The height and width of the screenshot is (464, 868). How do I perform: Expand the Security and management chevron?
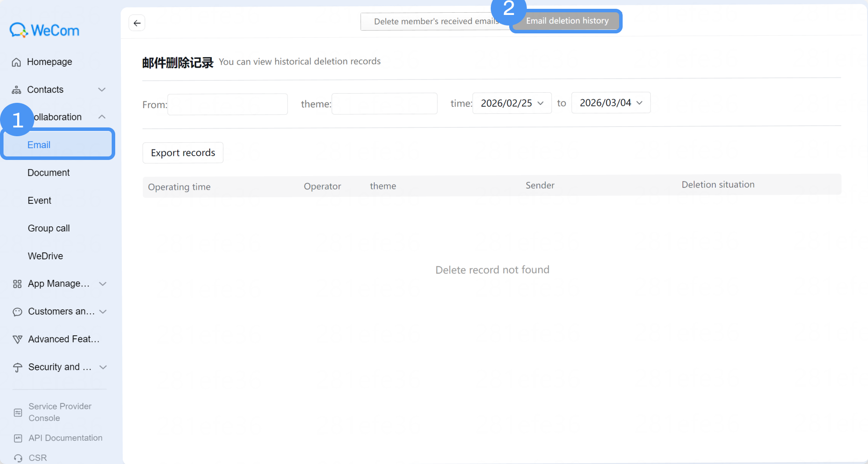coord(103,367)
